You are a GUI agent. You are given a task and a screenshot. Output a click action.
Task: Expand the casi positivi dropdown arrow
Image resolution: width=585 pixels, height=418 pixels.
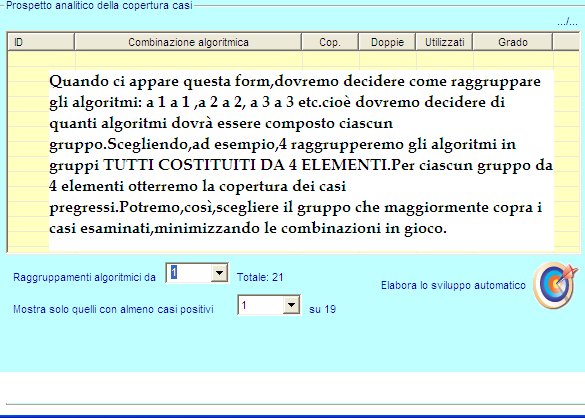(x=291, y=305)
